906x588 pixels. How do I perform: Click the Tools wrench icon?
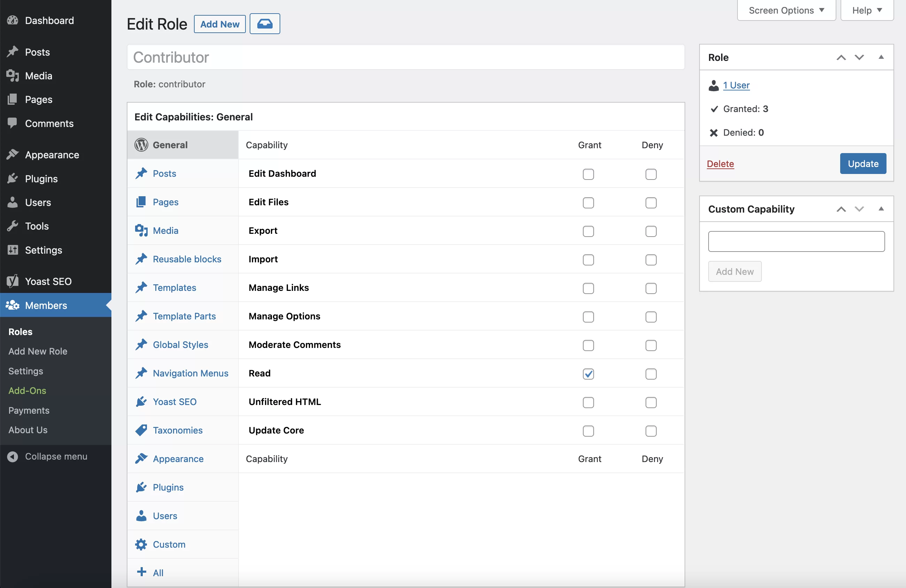pos(13,226)
